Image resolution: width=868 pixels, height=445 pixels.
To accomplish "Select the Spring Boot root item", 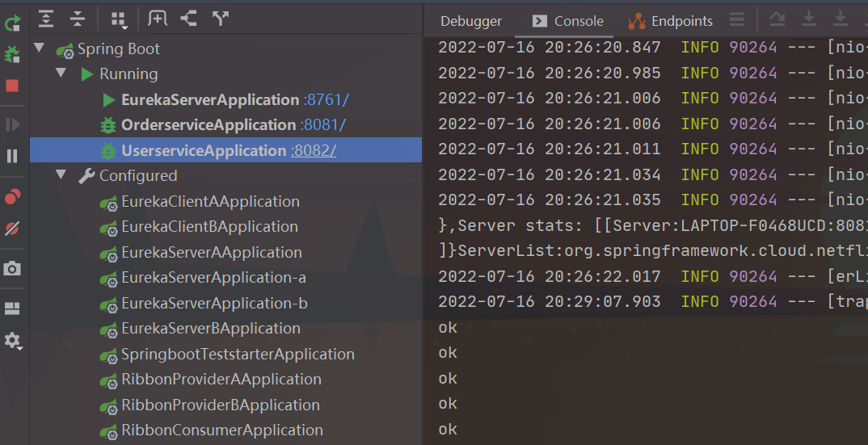I will (119, 48).
